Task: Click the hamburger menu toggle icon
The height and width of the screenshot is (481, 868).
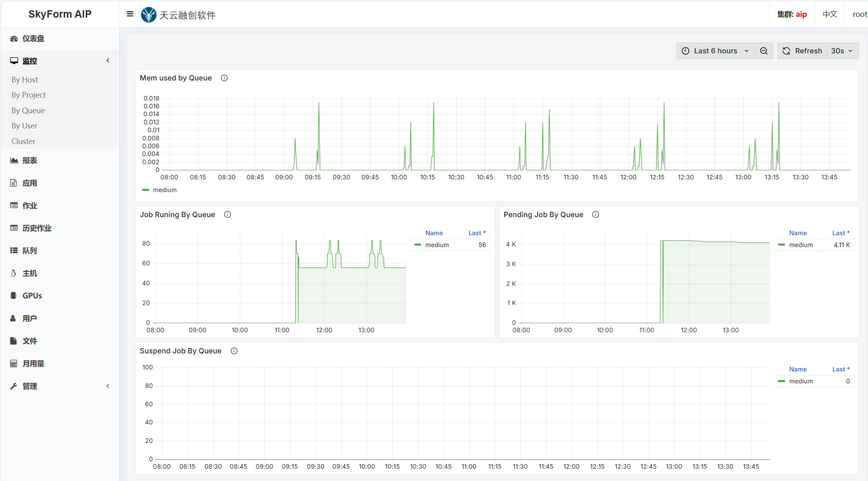Action: pyautogui.click(x=130, y=14)
